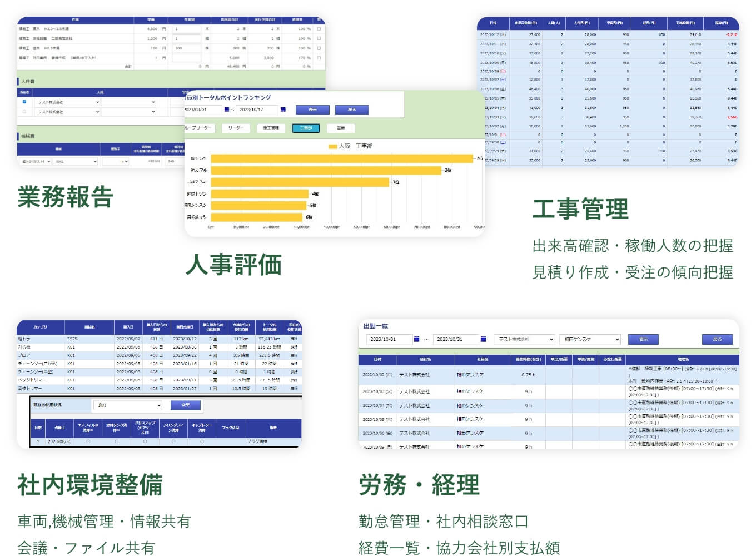Click the yellow 大阪 工事部 legend swatch
756x556 pixels.
(332, 146)
